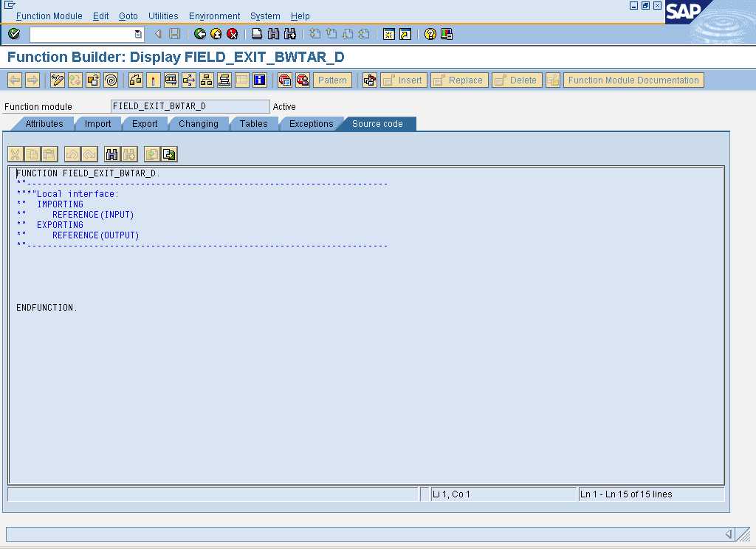Click the Function Module Documentation button
This screenshot has height=549, width=756.
pyautogui.click(x=633, y=80)
